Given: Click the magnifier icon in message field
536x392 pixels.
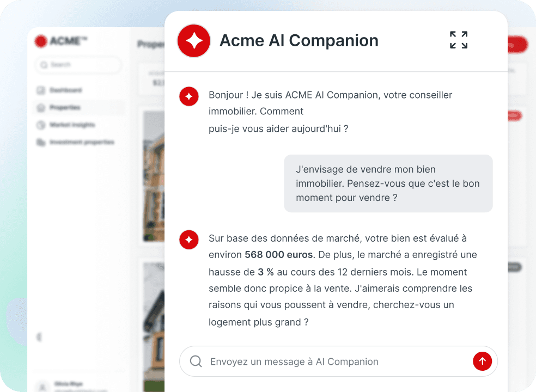Looking at the screenshot, I should point(196,362).
